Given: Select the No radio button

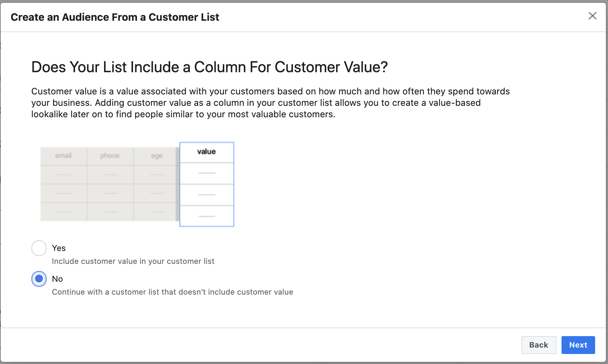Looking at the screenshot, I should [39, 279].
